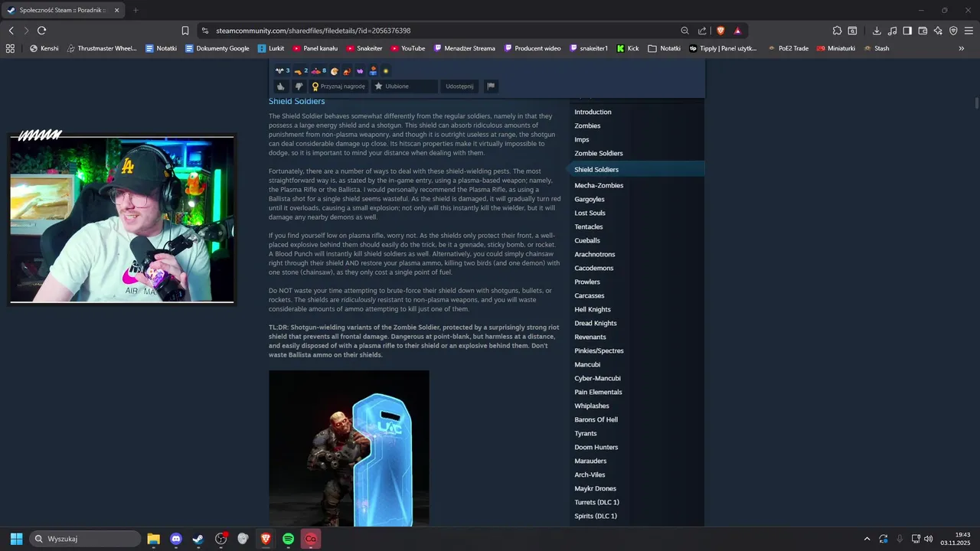This screenshot has height=551, width=980.
Task: Select Gargoyles in the guide index
Action: click(590, 199)
